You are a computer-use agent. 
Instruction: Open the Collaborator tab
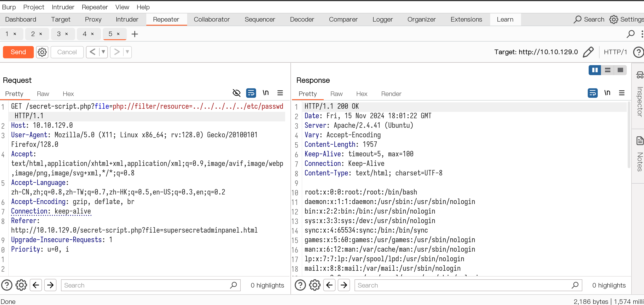[x=211, y=20]
